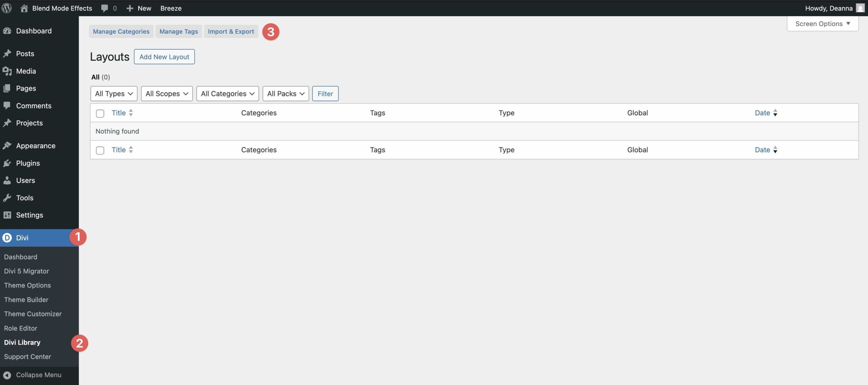Open the comments bubble icon in the toolbar
This screenshot has height=385, width=868.
(x=104, y=8)
